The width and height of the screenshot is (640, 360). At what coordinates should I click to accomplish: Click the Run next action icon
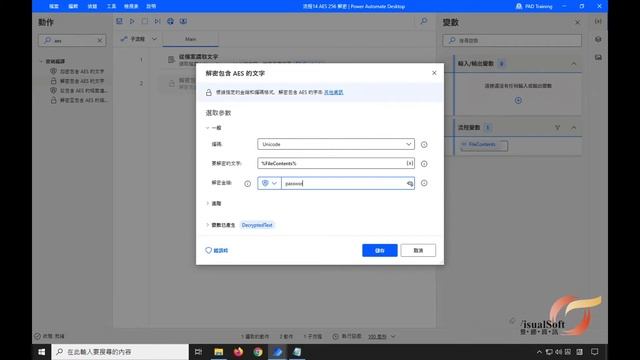tap(157, 21)
